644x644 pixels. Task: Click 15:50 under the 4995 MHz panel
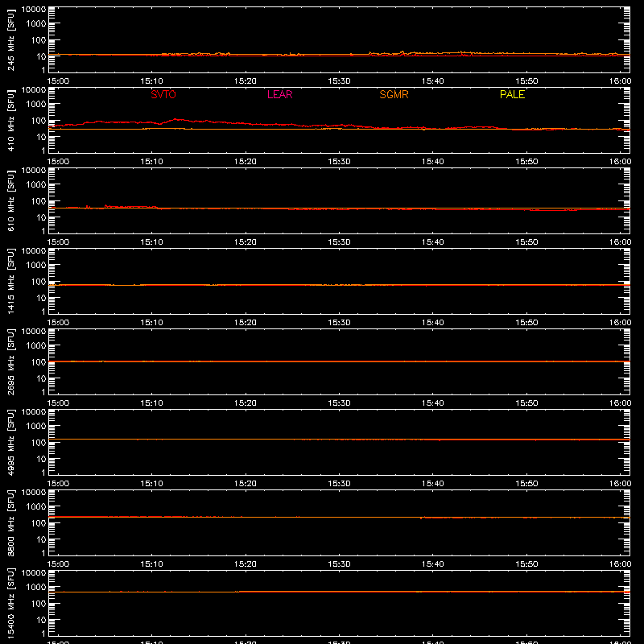[x=526, y=484]
